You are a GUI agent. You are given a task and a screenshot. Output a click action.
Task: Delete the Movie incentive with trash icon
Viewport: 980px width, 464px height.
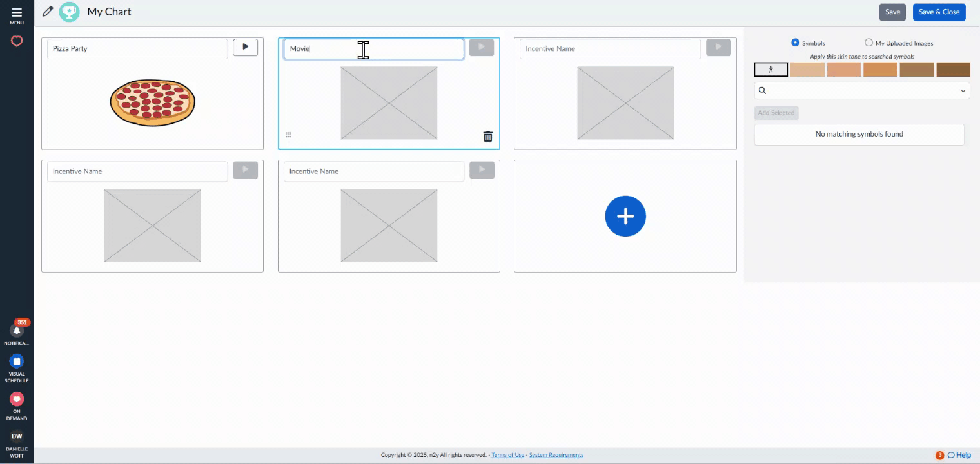(x=487, y=136)
